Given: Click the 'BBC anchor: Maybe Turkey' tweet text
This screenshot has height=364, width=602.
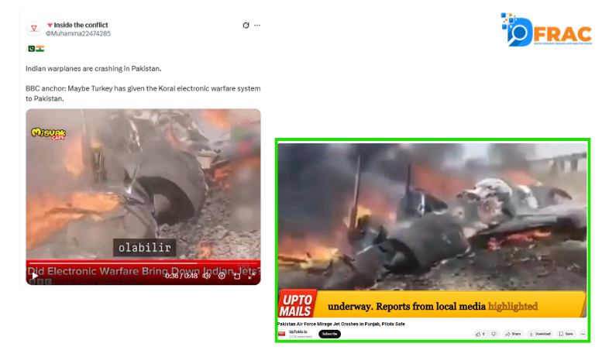Looking at the screenshot, I should (143, 93).
